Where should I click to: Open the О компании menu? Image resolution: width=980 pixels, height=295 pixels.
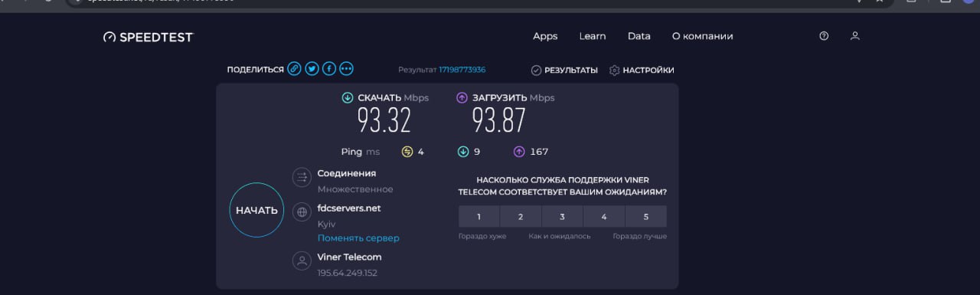pos(702,36)
